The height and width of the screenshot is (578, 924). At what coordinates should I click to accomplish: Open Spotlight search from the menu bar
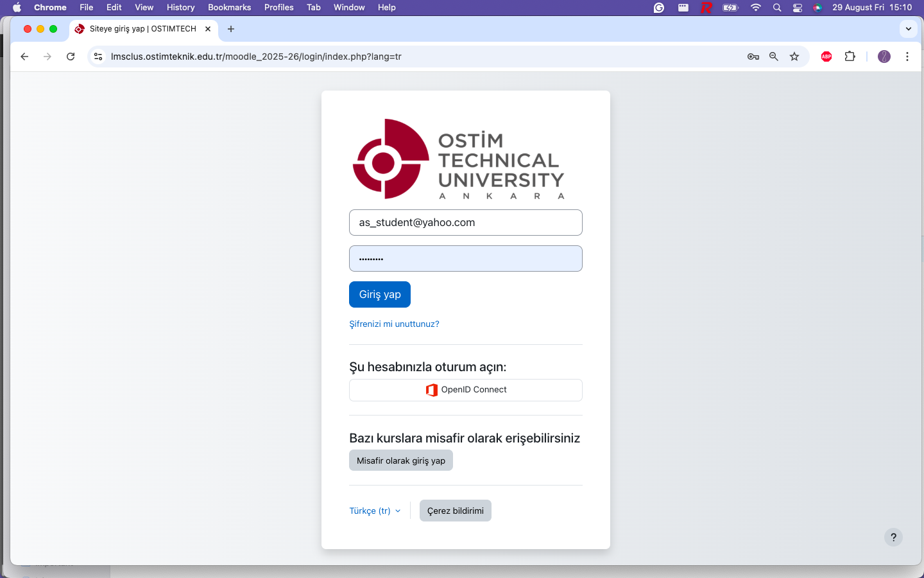[x=776, y=8]
